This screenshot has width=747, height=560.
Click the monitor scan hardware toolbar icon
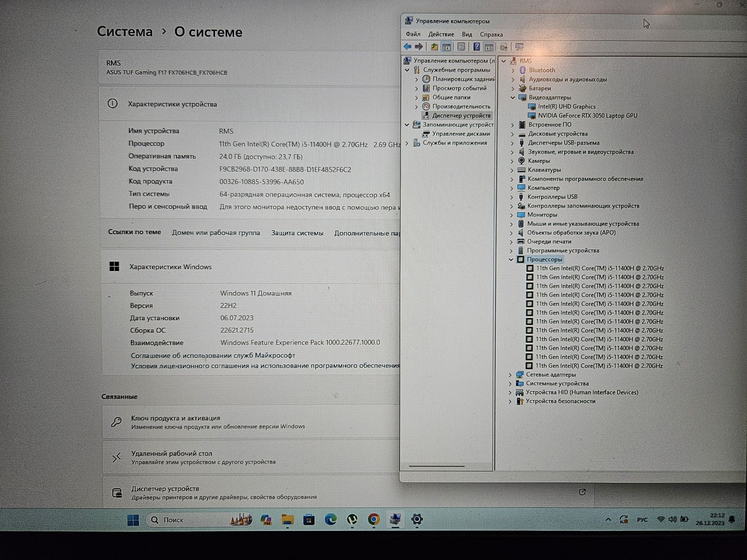[519, 47]
